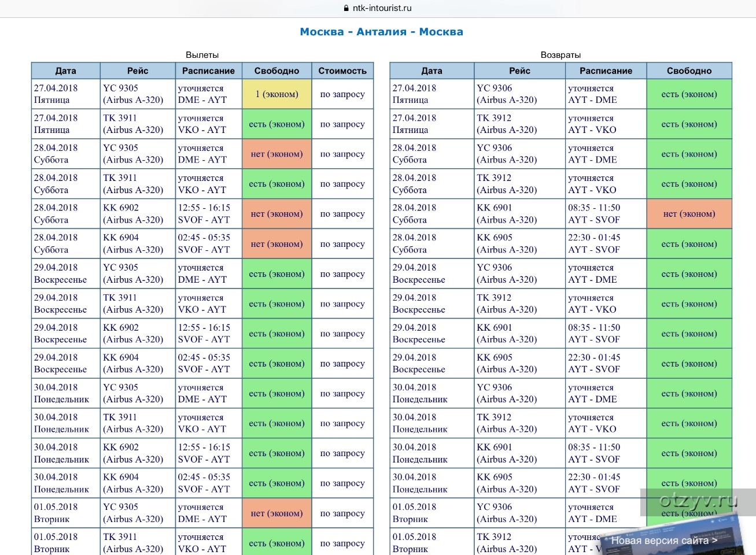
Task: Click 'есть (эконом)' for 29.04.2018 flight KK 6904
Action: tap(276, 364)
